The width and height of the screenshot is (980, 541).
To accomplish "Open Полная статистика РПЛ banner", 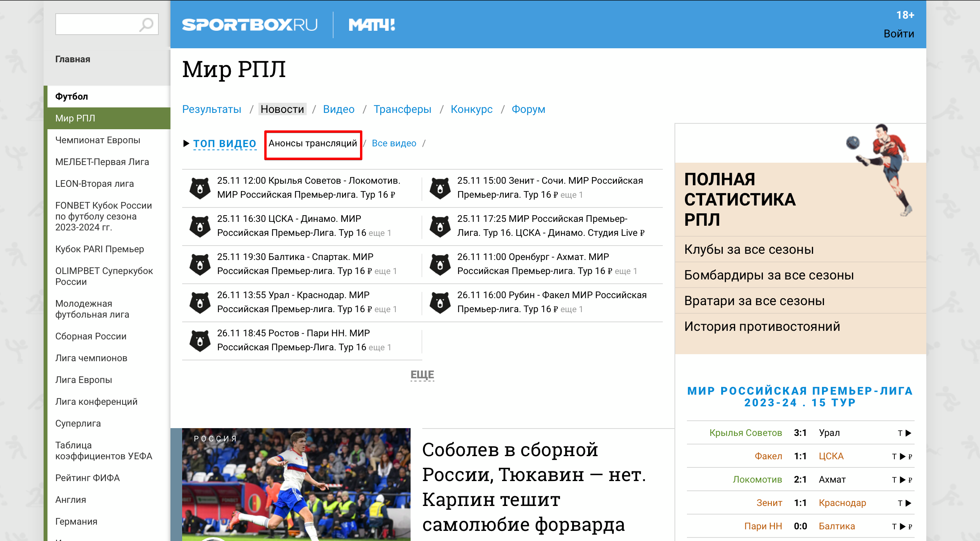I will (x=740, y=200).
